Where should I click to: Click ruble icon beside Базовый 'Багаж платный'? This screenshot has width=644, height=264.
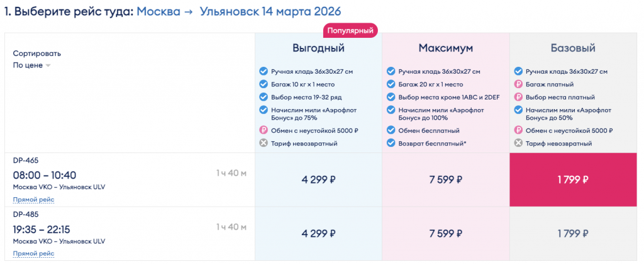pos(519,84)
